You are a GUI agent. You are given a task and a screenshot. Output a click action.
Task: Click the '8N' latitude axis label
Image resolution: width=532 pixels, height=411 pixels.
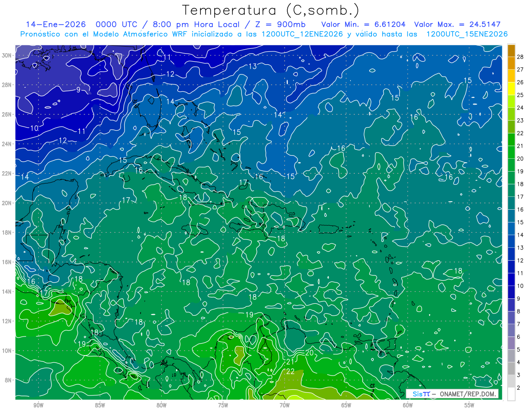9,380
